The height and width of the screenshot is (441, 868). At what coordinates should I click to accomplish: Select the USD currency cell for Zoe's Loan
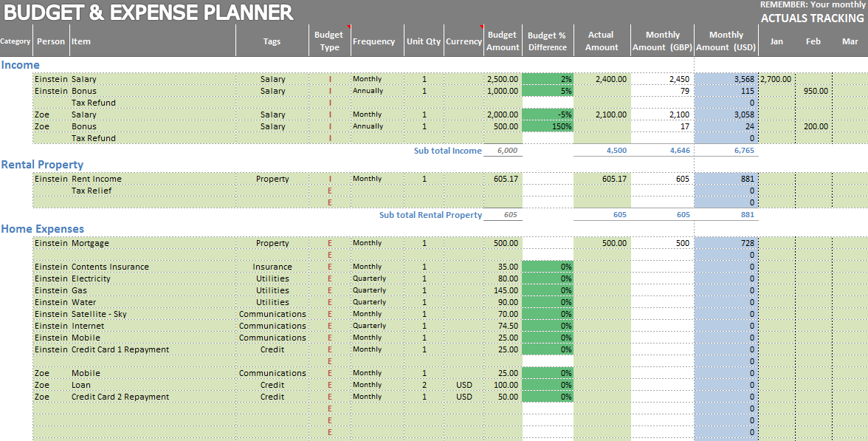(x=464, y=385)
